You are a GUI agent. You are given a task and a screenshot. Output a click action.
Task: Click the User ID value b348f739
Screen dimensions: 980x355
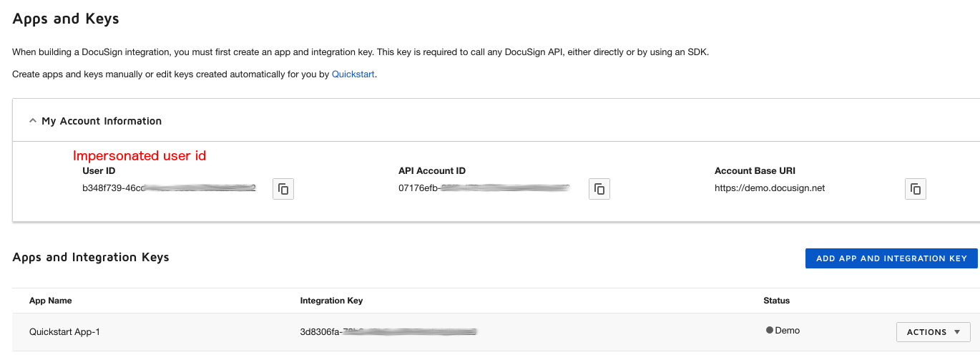pos(169,188)
